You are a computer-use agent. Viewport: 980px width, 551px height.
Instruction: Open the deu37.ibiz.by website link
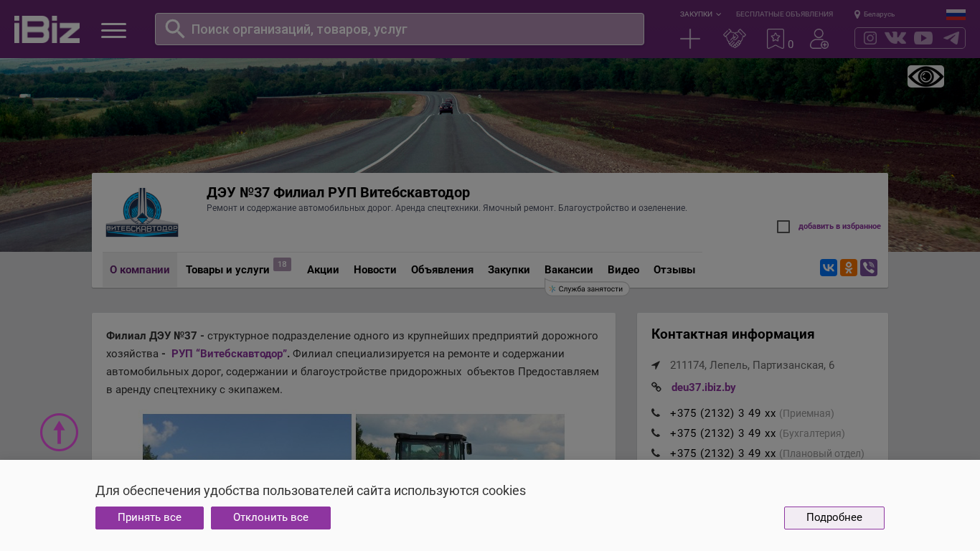coord(704,387)
